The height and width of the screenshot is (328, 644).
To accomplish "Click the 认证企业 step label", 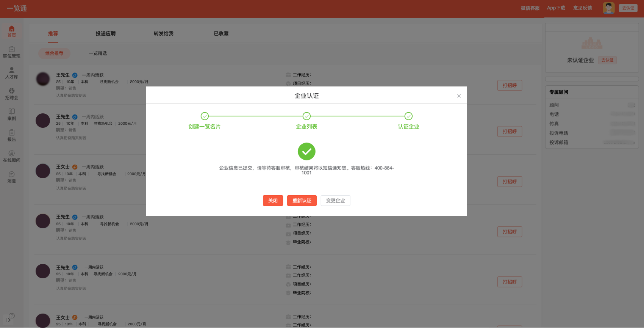I will (408, 127).
